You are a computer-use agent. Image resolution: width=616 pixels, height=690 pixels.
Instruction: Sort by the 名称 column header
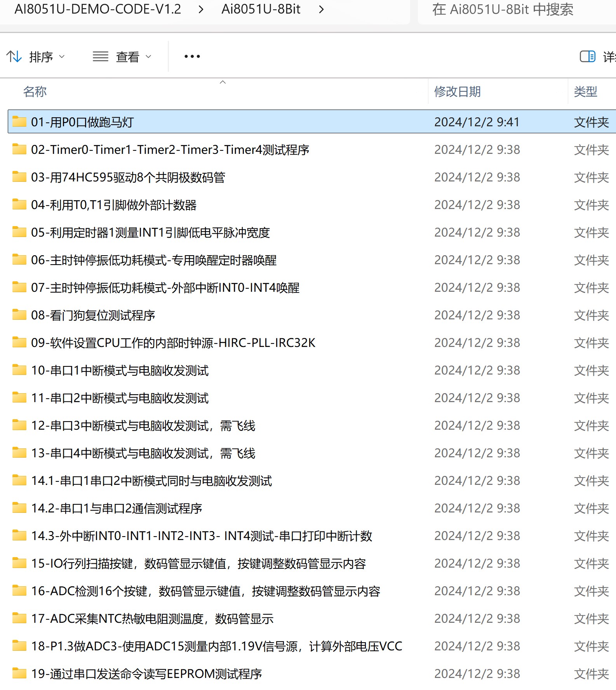pos(35,92)
